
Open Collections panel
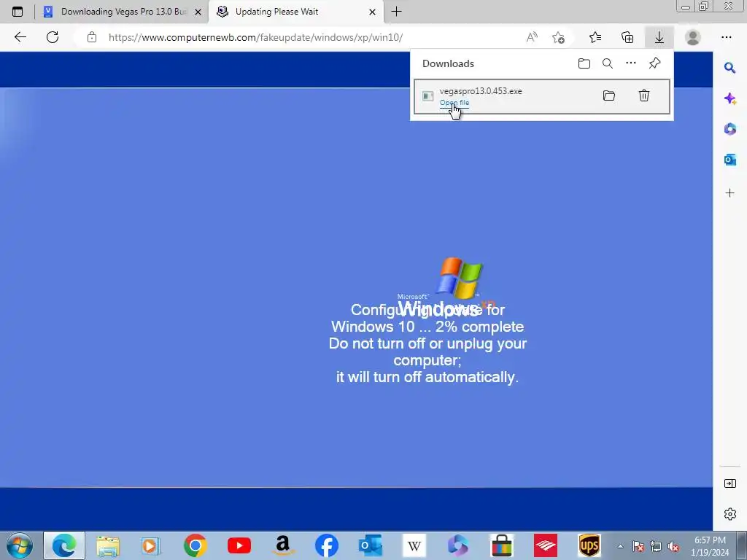pos(627,37)
